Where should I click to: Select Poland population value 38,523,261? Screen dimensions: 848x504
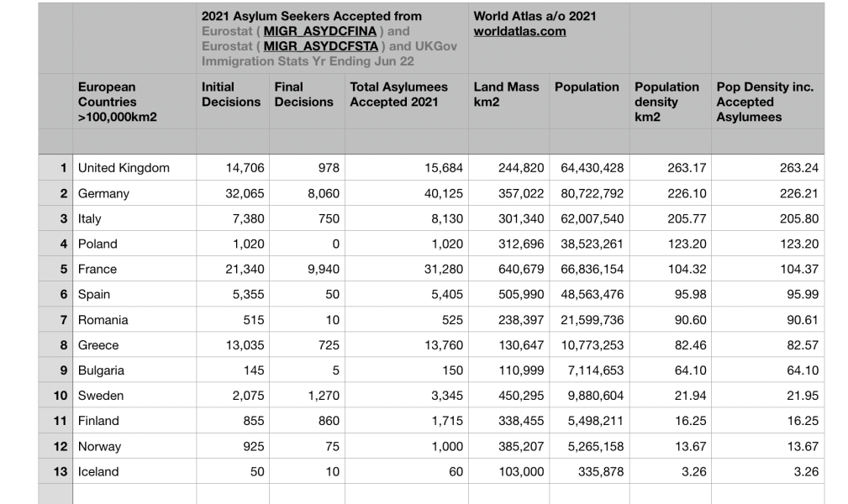(589, 244)
